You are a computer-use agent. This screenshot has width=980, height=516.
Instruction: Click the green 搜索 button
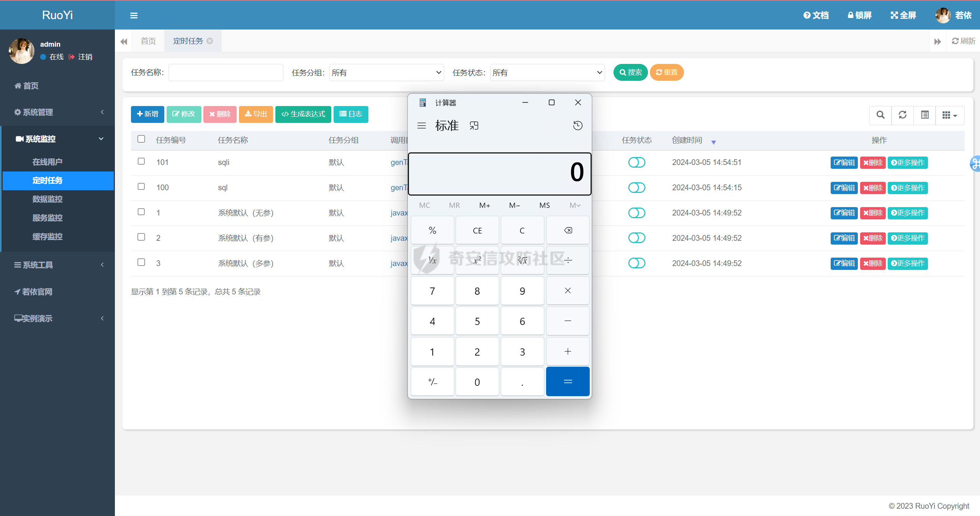(630, 72)
